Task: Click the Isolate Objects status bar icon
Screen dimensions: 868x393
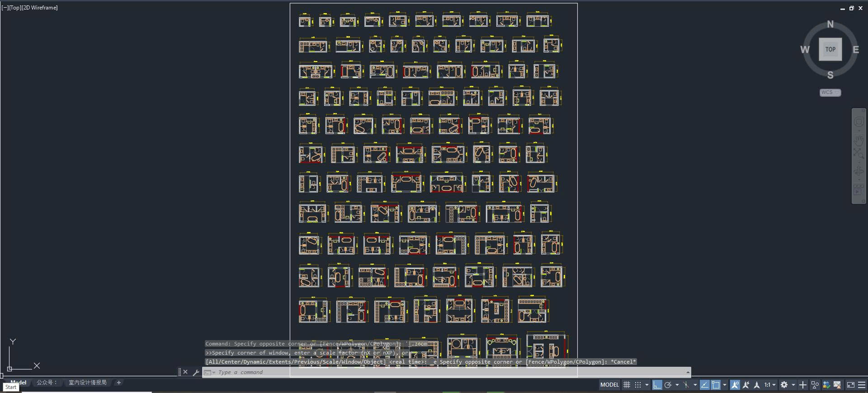Action: 815,385
